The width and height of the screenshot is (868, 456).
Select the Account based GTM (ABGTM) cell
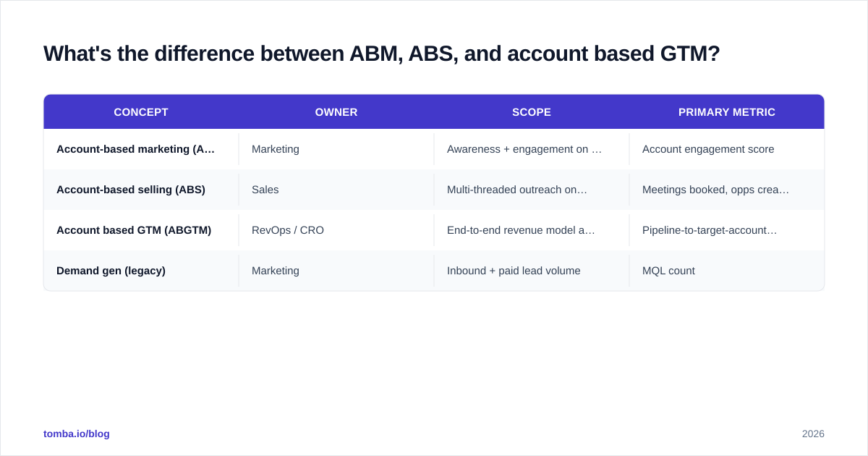click(141, 230)
